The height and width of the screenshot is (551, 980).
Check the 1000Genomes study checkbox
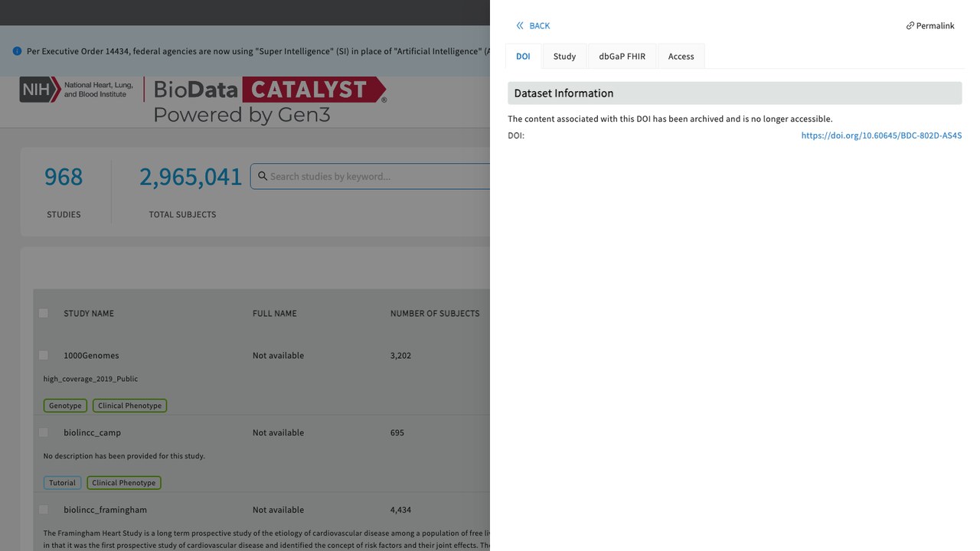pyautogui.click(x=44, y=355)
